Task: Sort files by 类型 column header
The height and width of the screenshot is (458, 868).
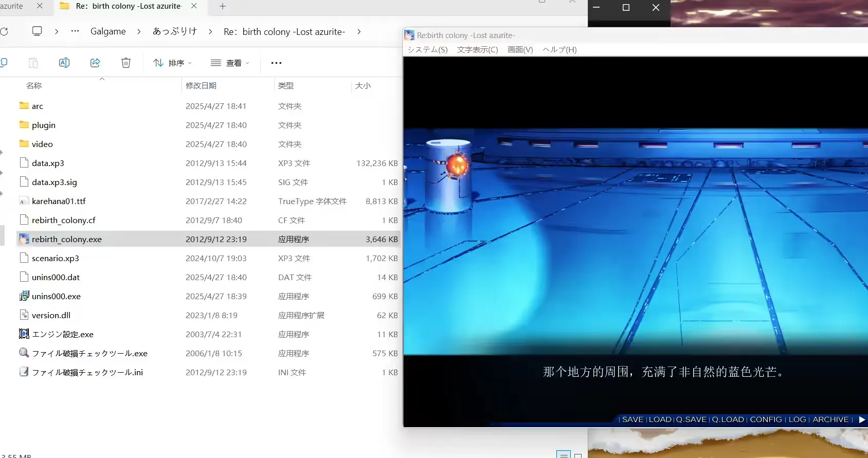Action: [286, 85]
